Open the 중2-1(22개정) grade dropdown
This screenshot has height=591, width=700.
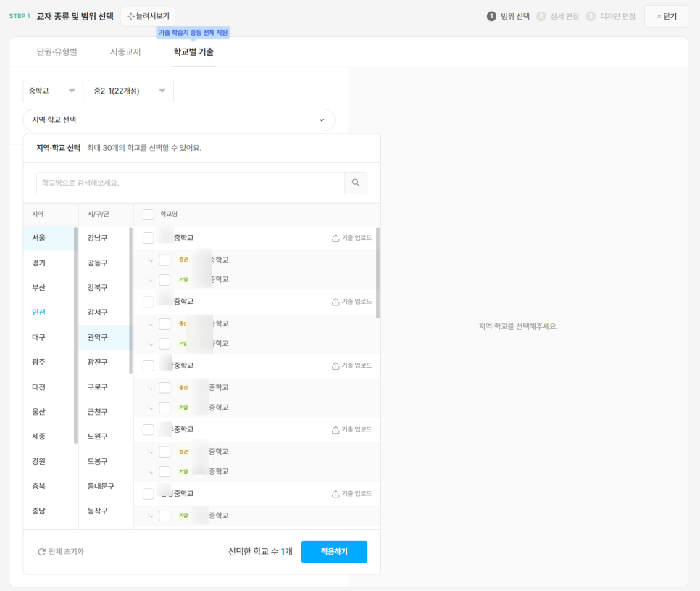[x=130, y=91]
